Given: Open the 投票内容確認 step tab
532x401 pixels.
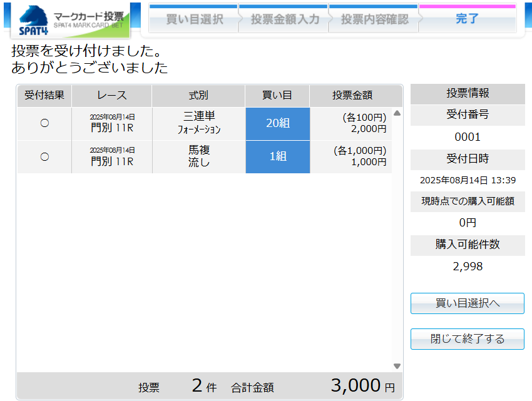Looking at the screenshot, I should click(x=374, y=19).
